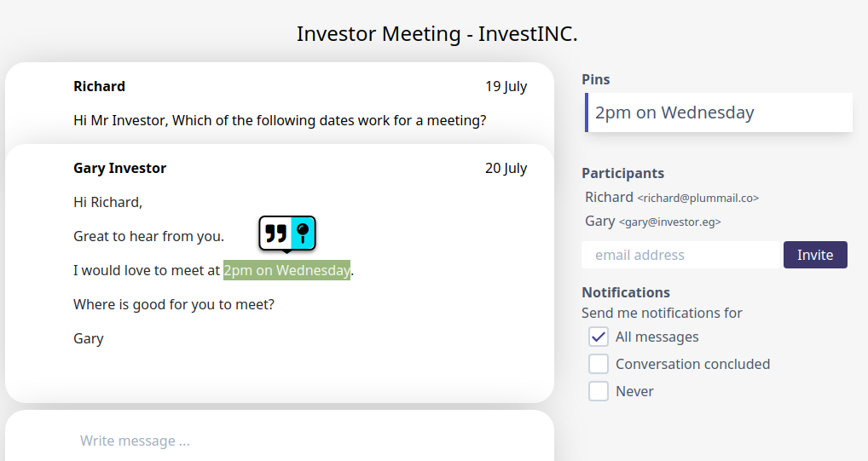The height and width of the screenshot is (461, 868).
Task: Click the pin icon in the selection popup
Action: point(303,233)
